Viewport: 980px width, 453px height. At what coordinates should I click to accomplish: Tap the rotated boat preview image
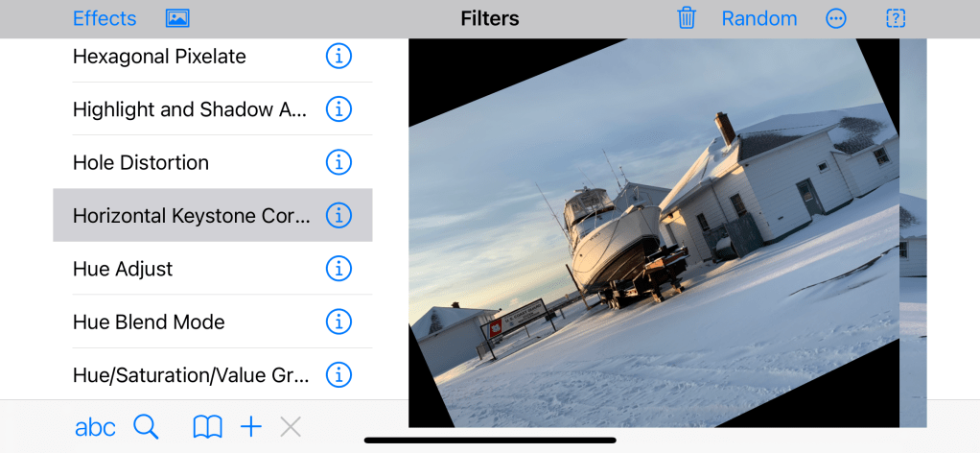[654, 233]
